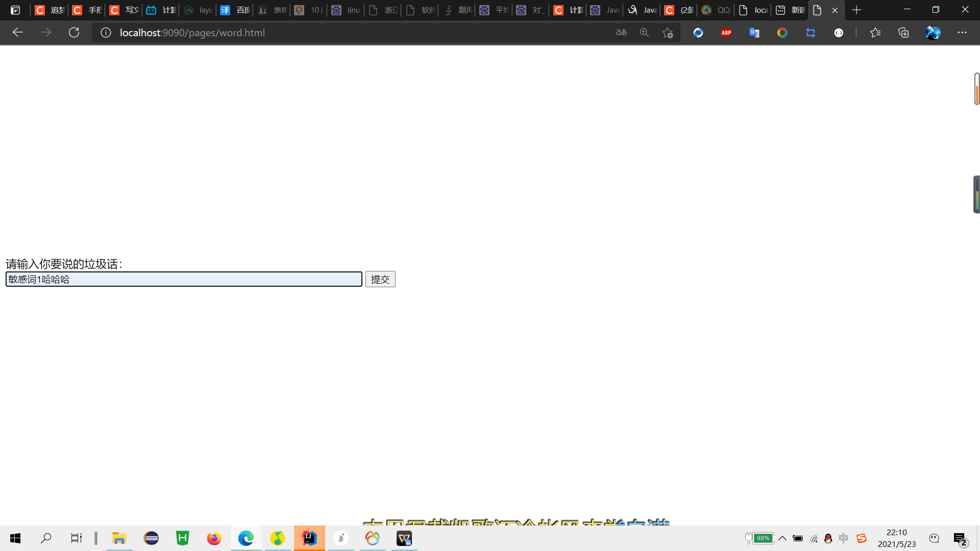This screenshot has width=980, height=551.
Task: Open the Favorites list icon
Action: (x=875, y=33)
